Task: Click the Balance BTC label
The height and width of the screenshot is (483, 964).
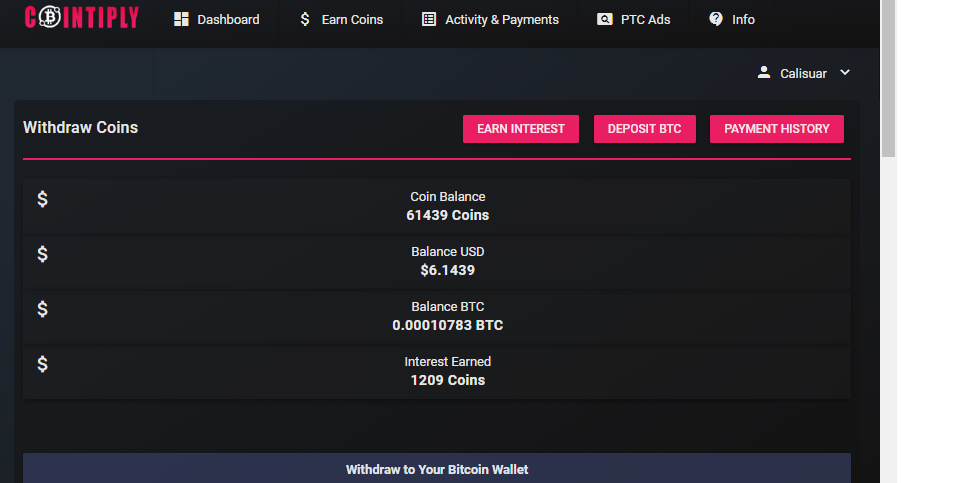Action: [448, 307]
